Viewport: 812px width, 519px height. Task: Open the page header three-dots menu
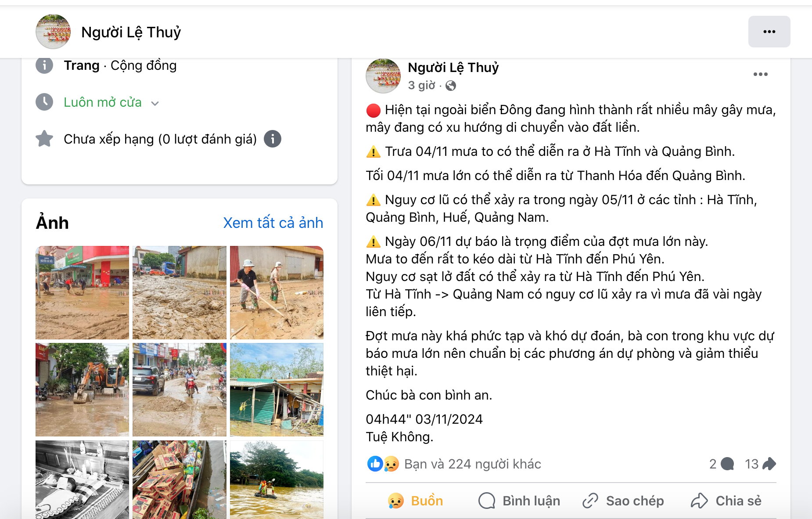(769, 32)
